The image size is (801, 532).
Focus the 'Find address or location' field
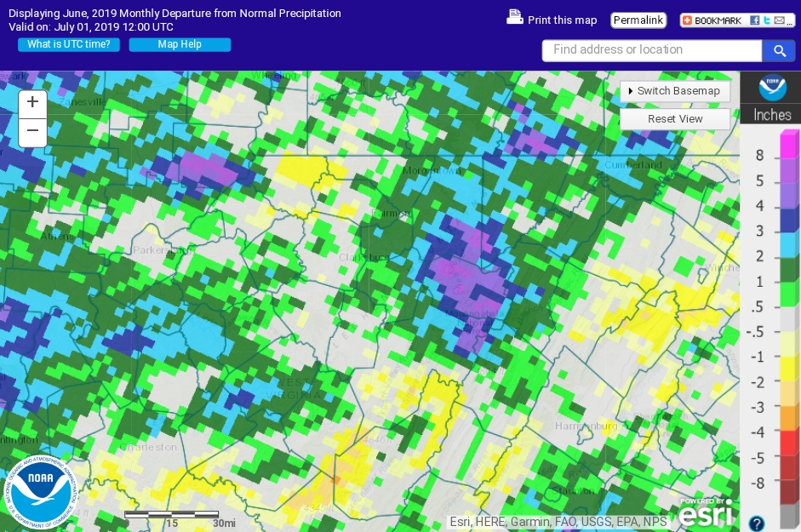[x=651, y=50]
